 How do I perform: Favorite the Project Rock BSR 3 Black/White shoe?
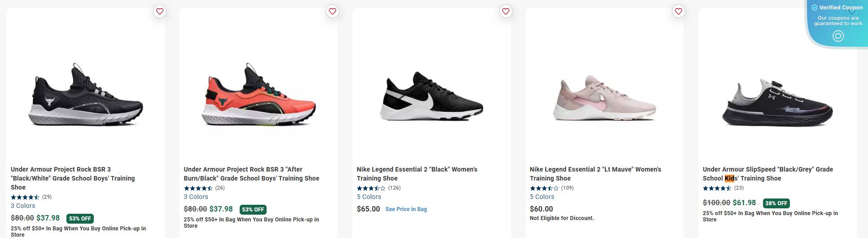pos(160,12)
